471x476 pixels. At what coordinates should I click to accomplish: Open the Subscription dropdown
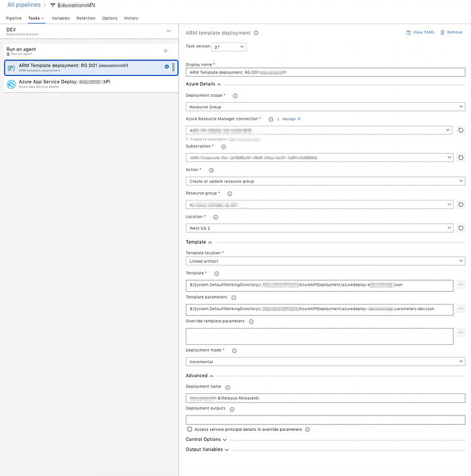click(319, 157)
